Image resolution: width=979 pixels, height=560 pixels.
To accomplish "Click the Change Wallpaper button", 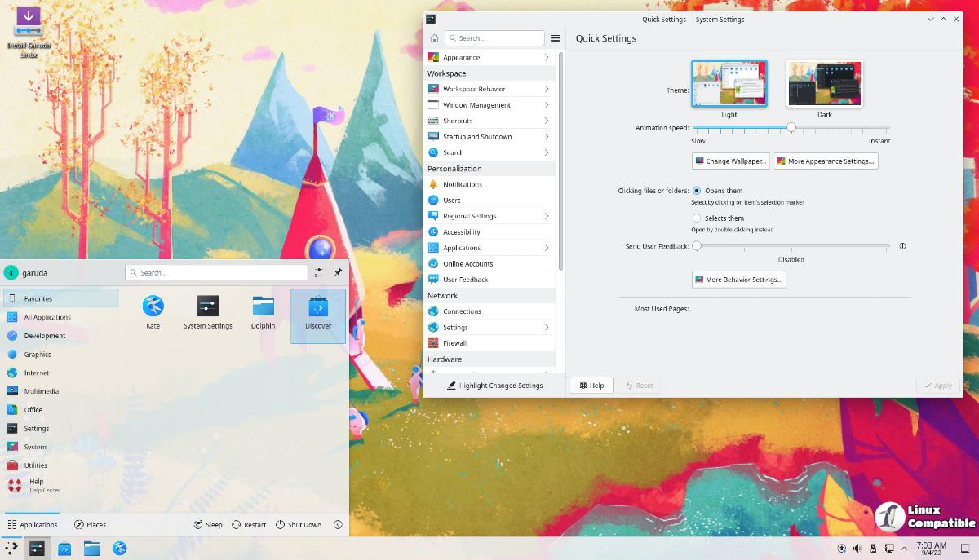I will coord(730,161).
